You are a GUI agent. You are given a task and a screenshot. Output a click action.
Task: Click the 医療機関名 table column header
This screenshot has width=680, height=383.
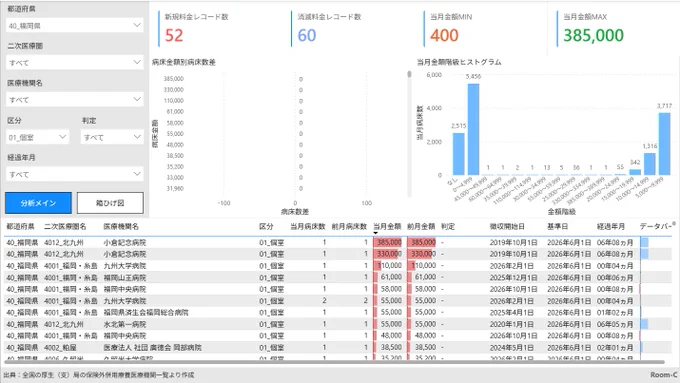(121, 226)
